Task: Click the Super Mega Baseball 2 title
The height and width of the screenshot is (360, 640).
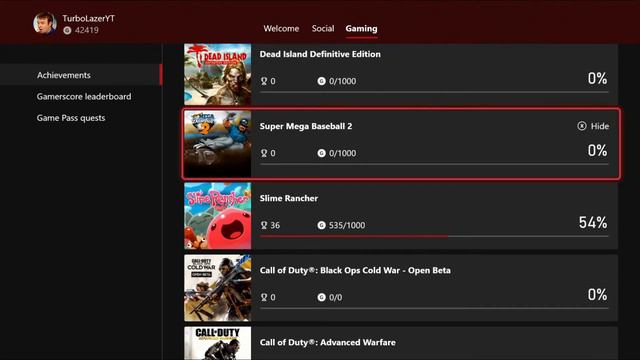Action: click(x=306, y=126)
